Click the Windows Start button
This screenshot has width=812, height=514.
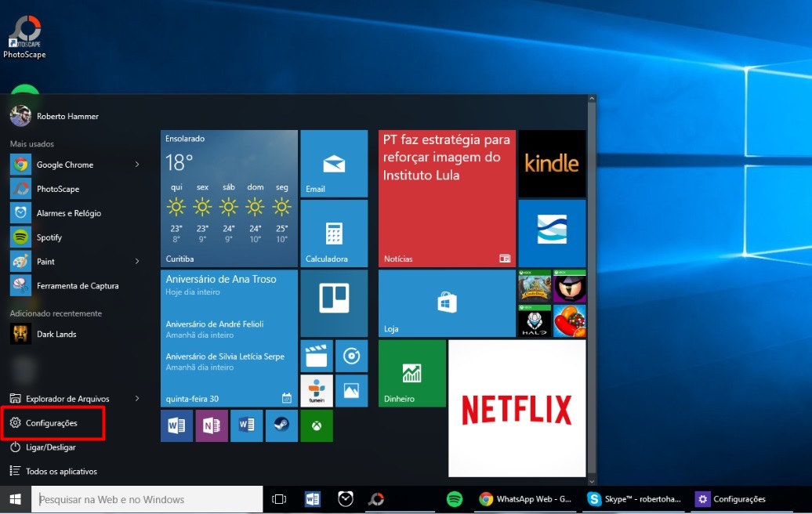click(16, 500)
